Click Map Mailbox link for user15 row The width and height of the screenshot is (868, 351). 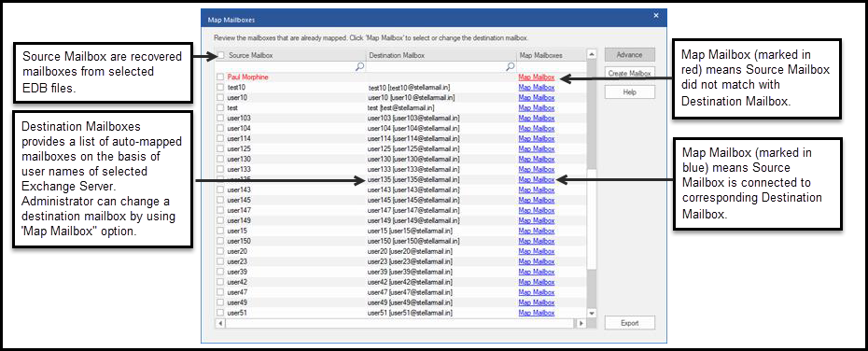pyautogui.click(x=537, y=231)
